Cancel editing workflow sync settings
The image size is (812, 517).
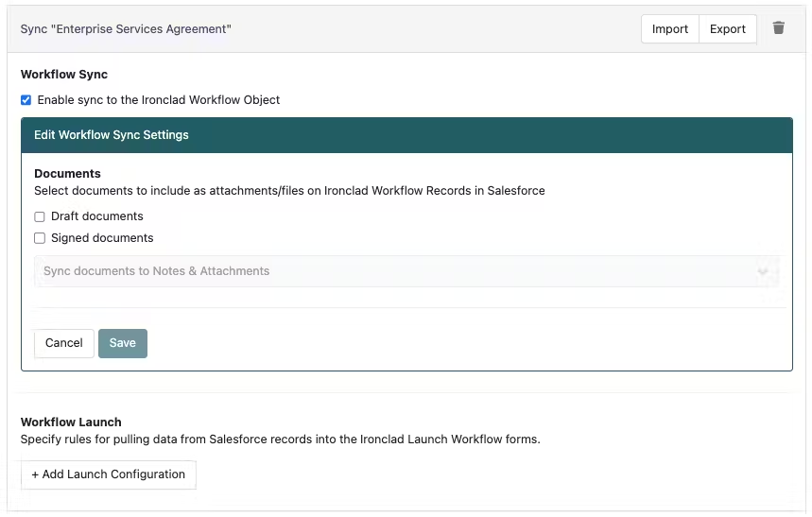coord(63,343)
